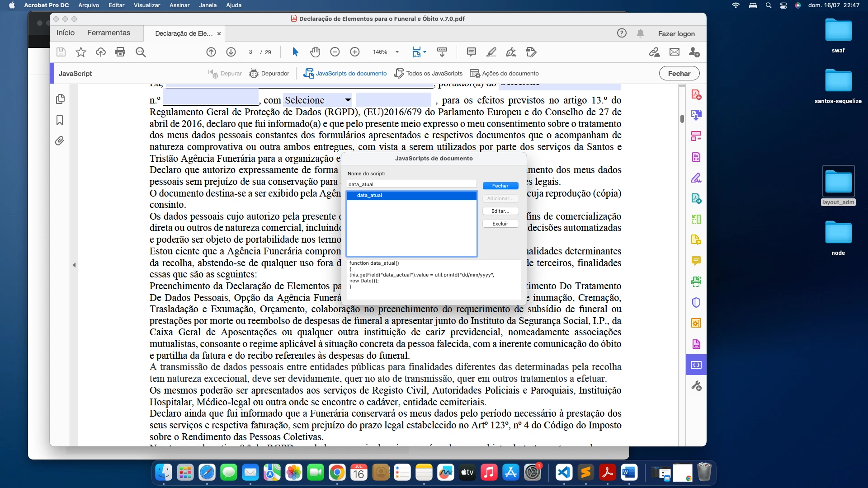Open the bookmarks panel icon
The height and width of the screenshot is (488, 868).
pos(60,120)
